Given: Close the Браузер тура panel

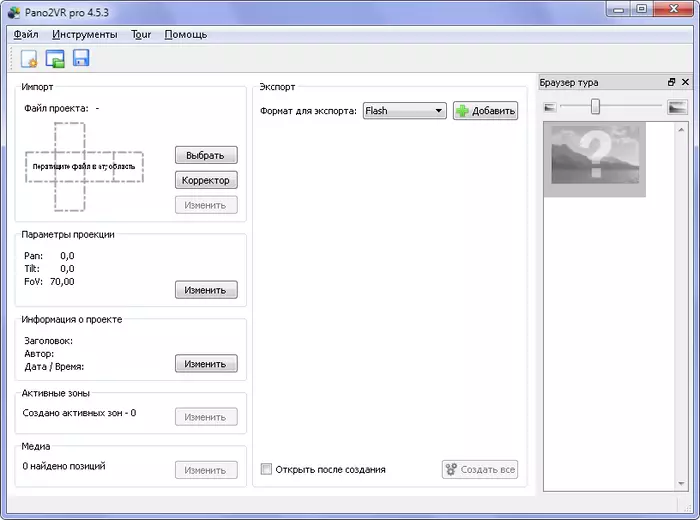Looking at the screenshot, I should tap(685, 82).
